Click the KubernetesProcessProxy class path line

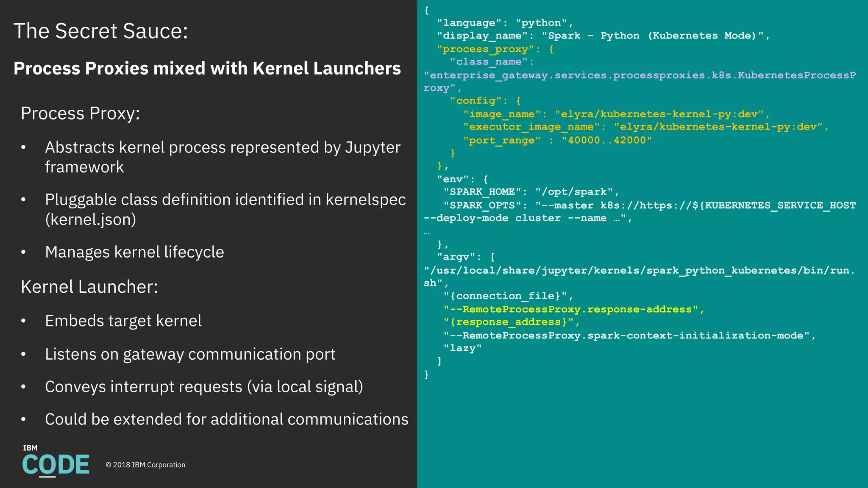click(x=640, y=81)
